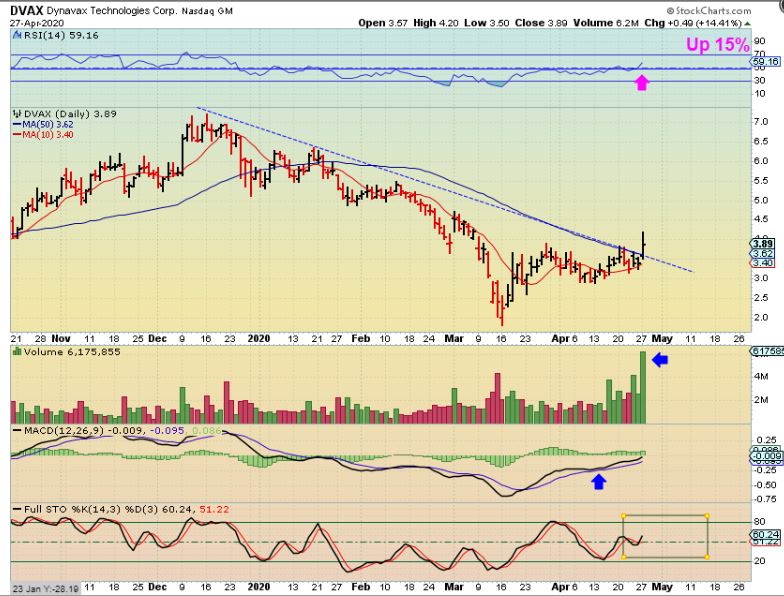
Task: Click the tallest green volume bar for Apr 27
Action: [x=642, y=388]
